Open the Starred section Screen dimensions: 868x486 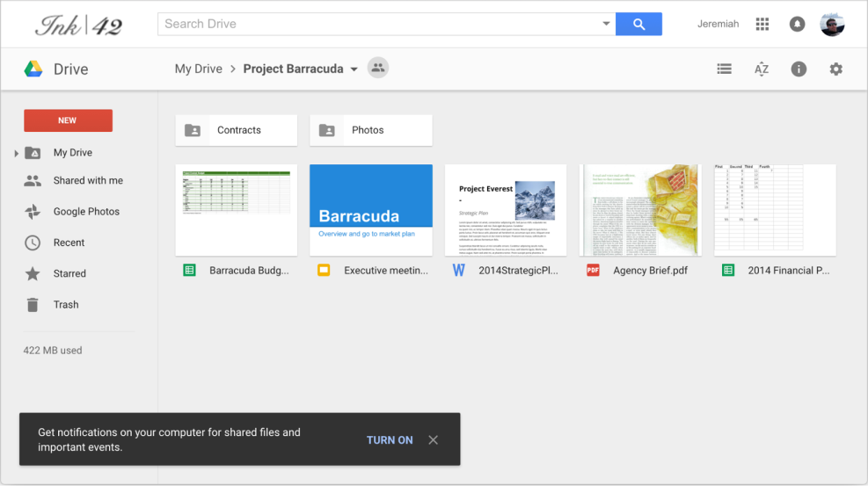(x=69, y=273)
